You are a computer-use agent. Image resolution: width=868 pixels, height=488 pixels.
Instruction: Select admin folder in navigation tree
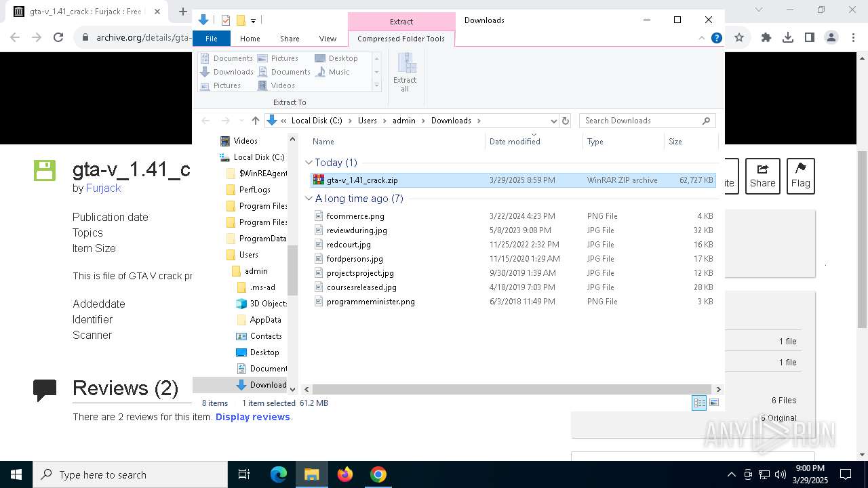pos(249,271)
